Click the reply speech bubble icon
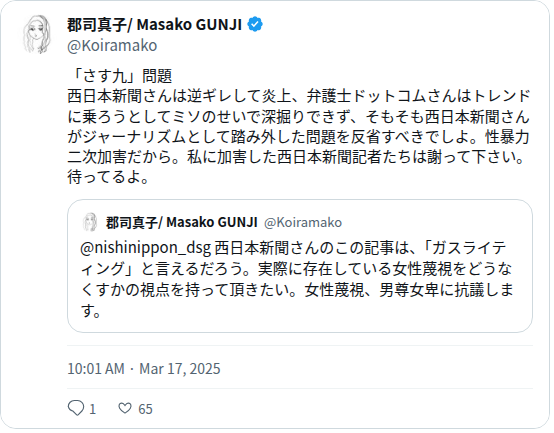The width and height of the screenshot is (554, 433). point(76,408)
